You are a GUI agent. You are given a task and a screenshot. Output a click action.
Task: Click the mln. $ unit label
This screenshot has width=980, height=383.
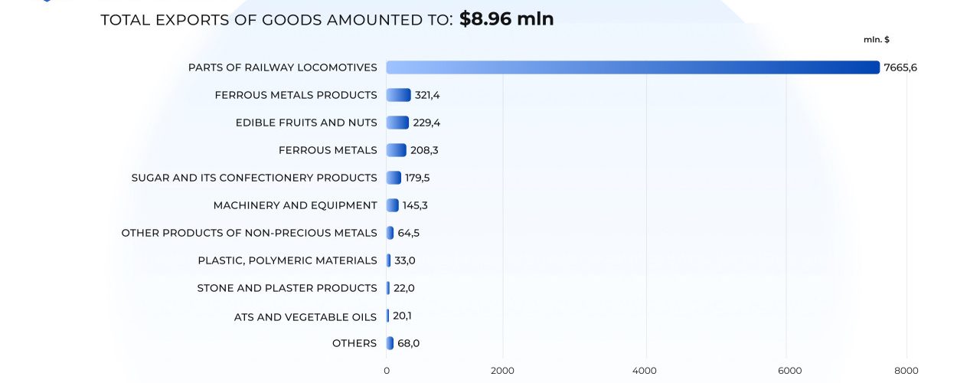pyautogui.click(x=877, y=40)
